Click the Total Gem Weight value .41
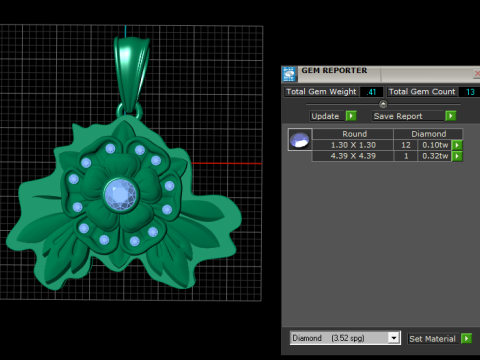 coord(371,92)
